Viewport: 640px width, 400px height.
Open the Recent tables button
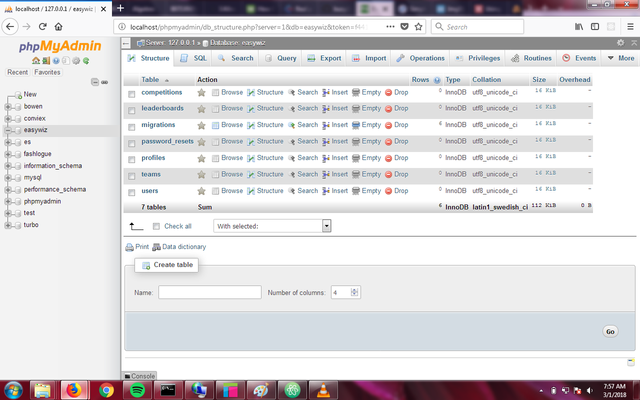pos(18,72)
